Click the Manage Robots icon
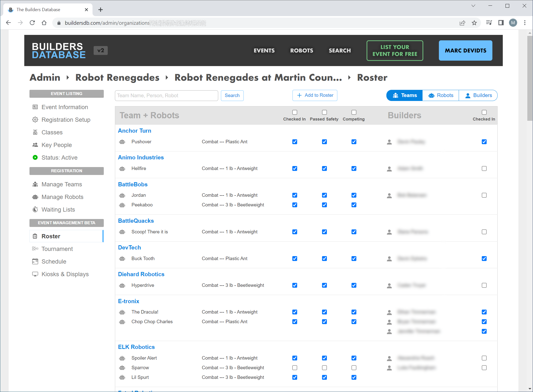 pyautogui.click(x=35, y=197)
